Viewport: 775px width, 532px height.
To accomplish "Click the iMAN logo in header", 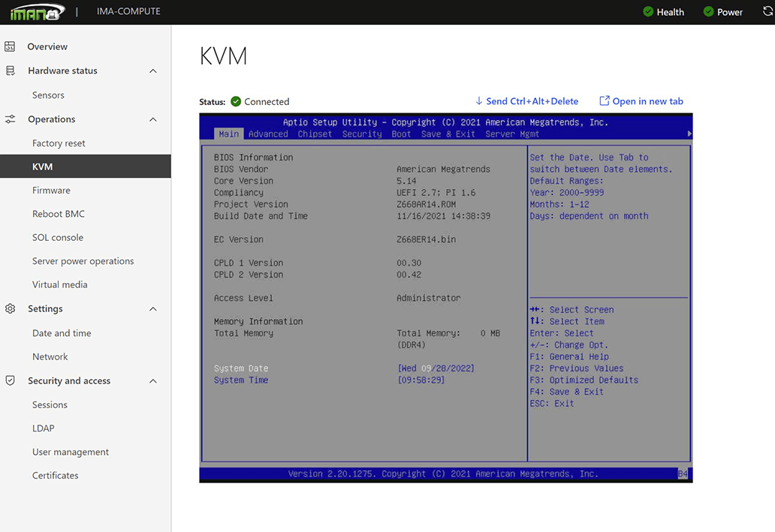I will (x=37, y=12).
